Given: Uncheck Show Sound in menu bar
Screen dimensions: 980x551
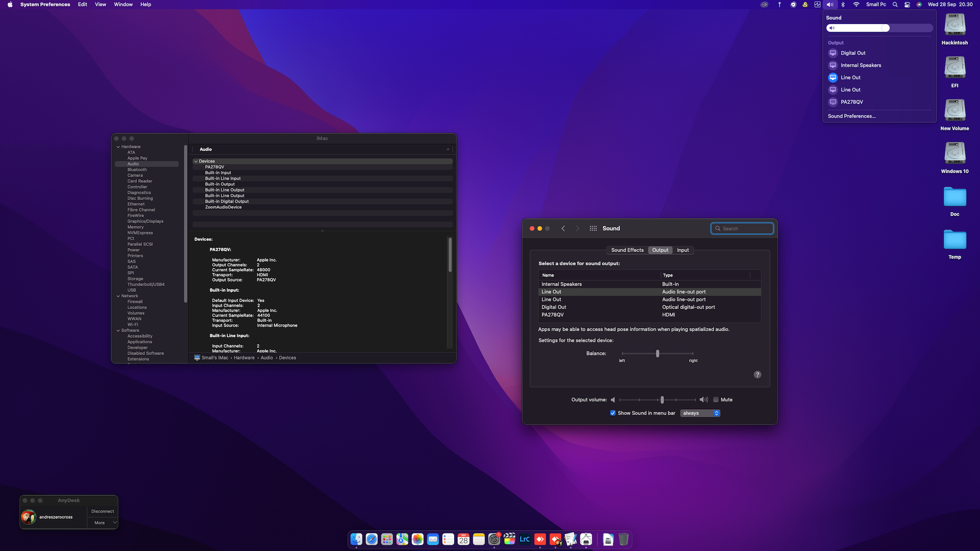Looking at the screenshot, I should (612, 413).
